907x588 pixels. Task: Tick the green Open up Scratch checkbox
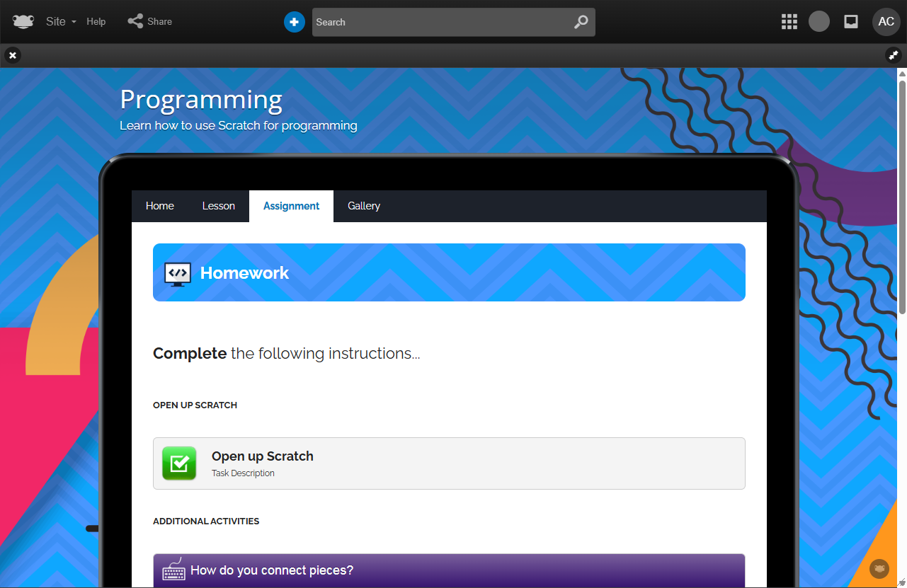tap(179, 463)
